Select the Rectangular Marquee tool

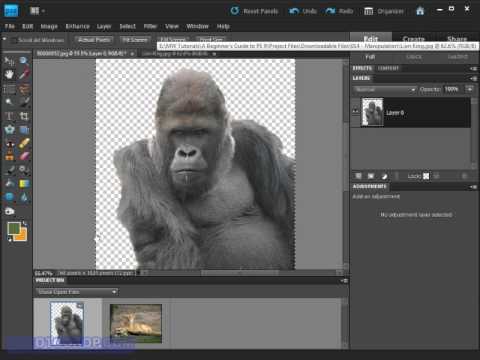(9, 89)
